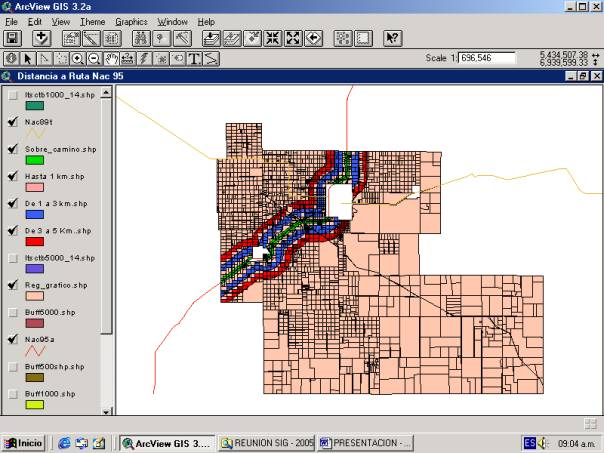Select the Text tool
604x453 pixels.
pos(195,58)
